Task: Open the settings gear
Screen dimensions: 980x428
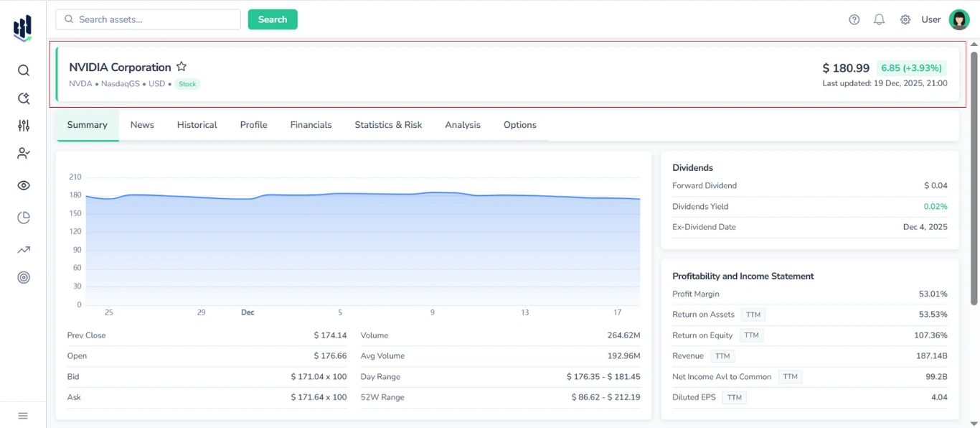Action: [905, 19]
